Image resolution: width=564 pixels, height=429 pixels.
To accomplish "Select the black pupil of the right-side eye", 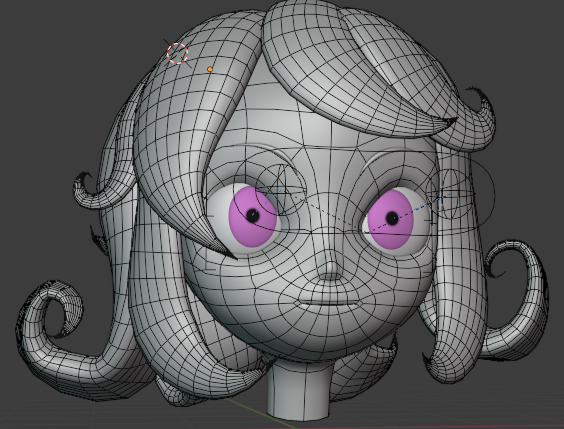I will pos(392,218).
